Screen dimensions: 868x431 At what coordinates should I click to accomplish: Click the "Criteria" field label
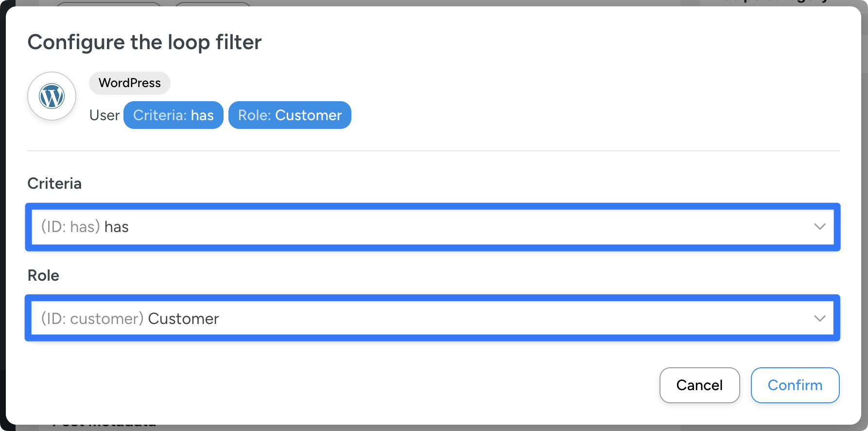54,183
